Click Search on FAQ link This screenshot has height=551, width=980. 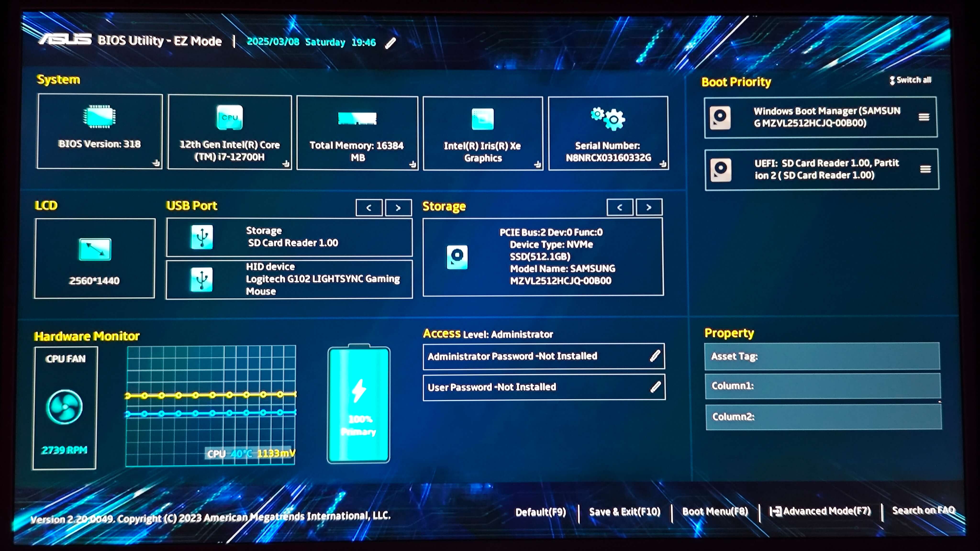coord(924,510)
